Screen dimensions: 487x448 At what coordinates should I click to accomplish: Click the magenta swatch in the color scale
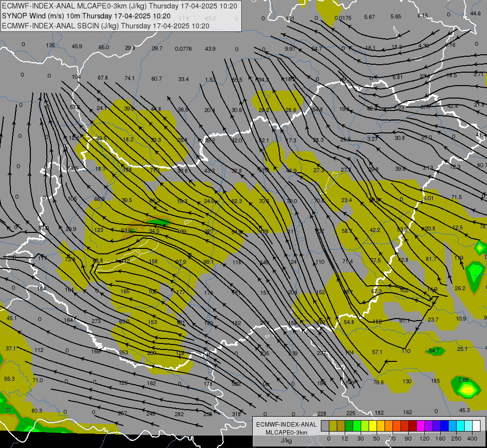[421, 426]
